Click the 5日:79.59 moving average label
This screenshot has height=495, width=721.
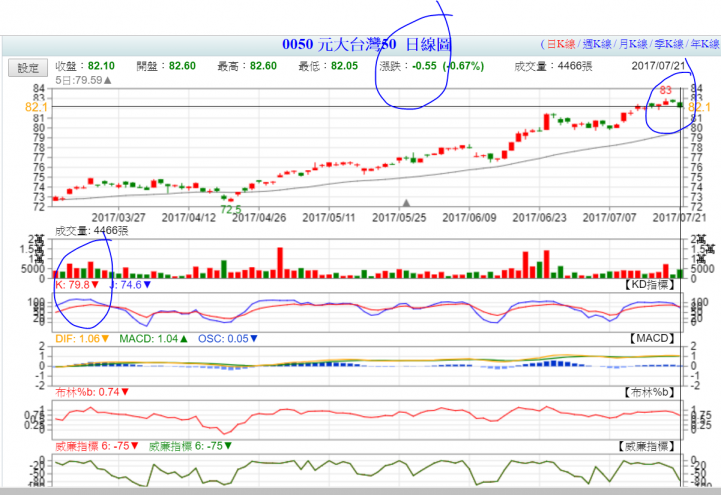pyautogui.click(x=83, y=80)
